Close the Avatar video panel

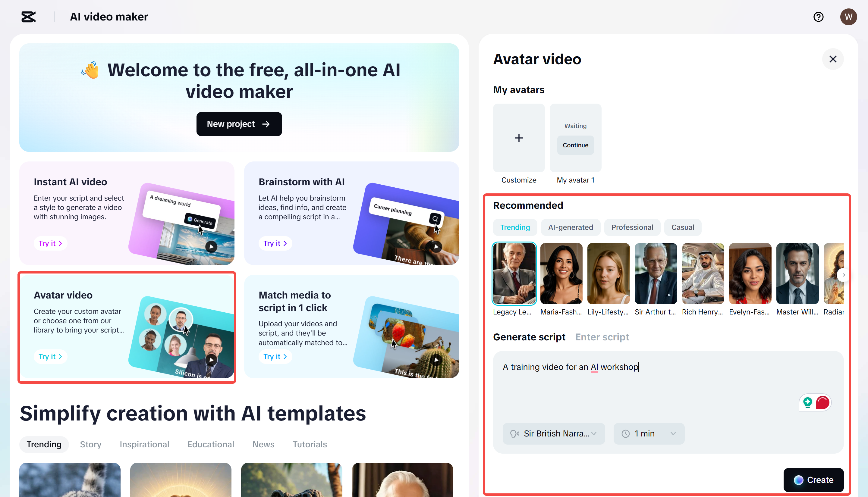click(x=832, y=59)
